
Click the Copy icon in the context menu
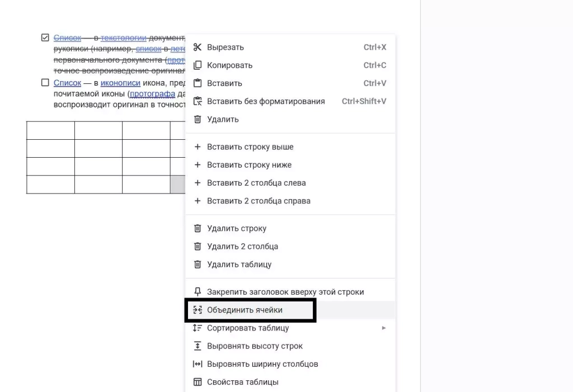197,65
